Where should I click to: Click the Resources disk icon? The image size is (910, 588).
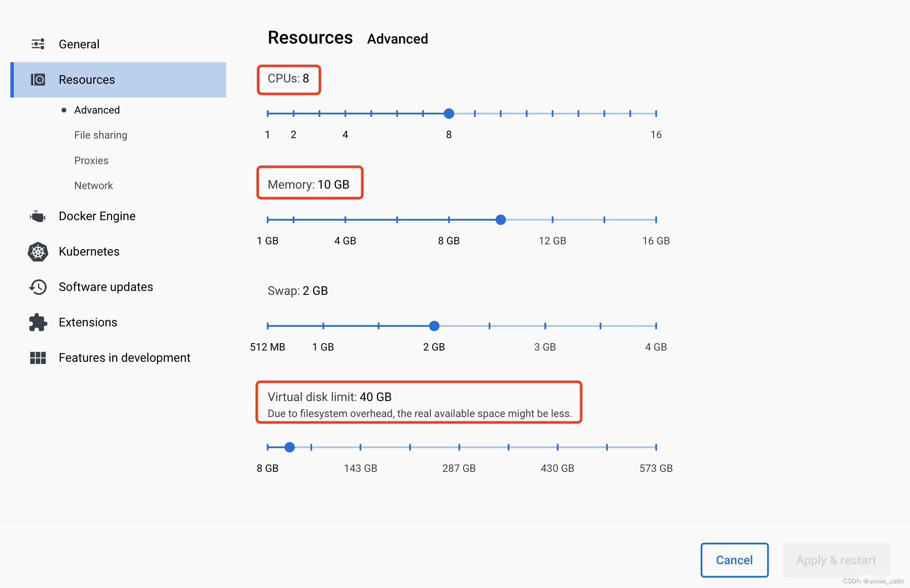[38, 79]
